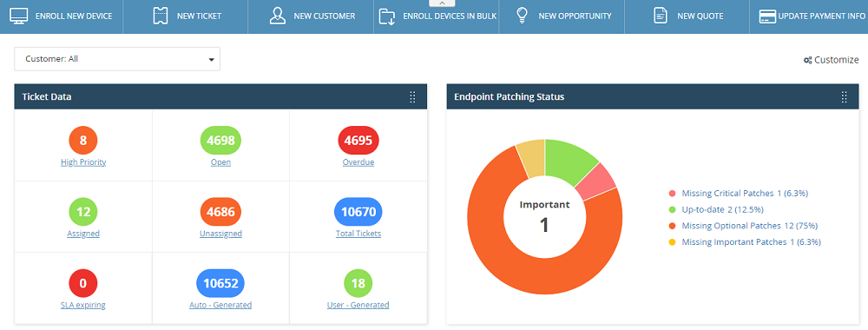Select ENROLL NEW DEVICE in the toolbar
The image size is (868, 330).
click(74, 16)
